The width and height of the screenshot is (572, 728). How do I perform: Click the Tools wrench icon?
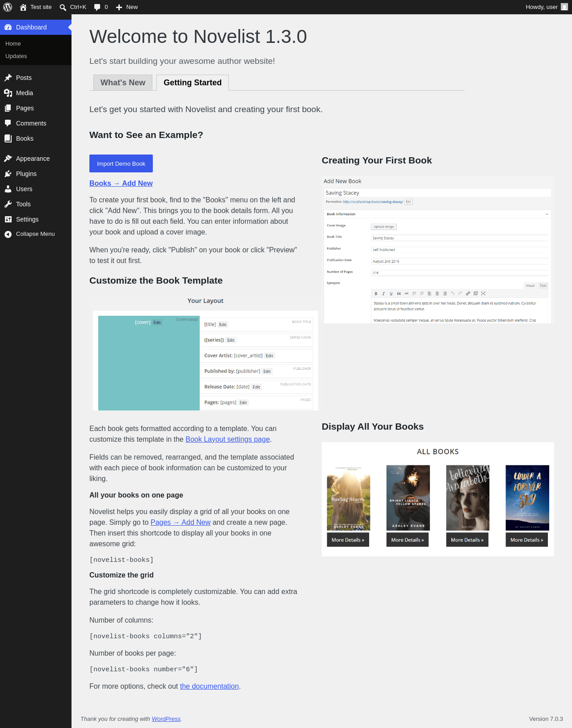click(8, 204)
